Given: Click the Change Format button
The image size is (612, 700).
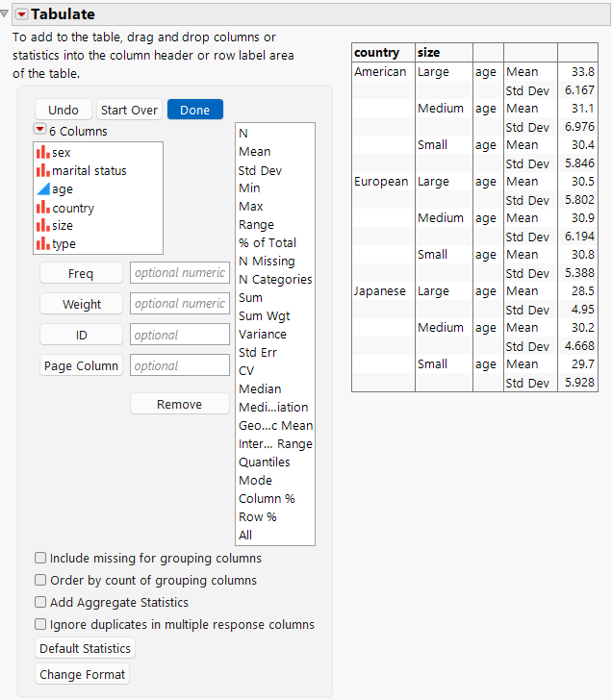Looking at the screenshot, I should (x=82, y=674).
